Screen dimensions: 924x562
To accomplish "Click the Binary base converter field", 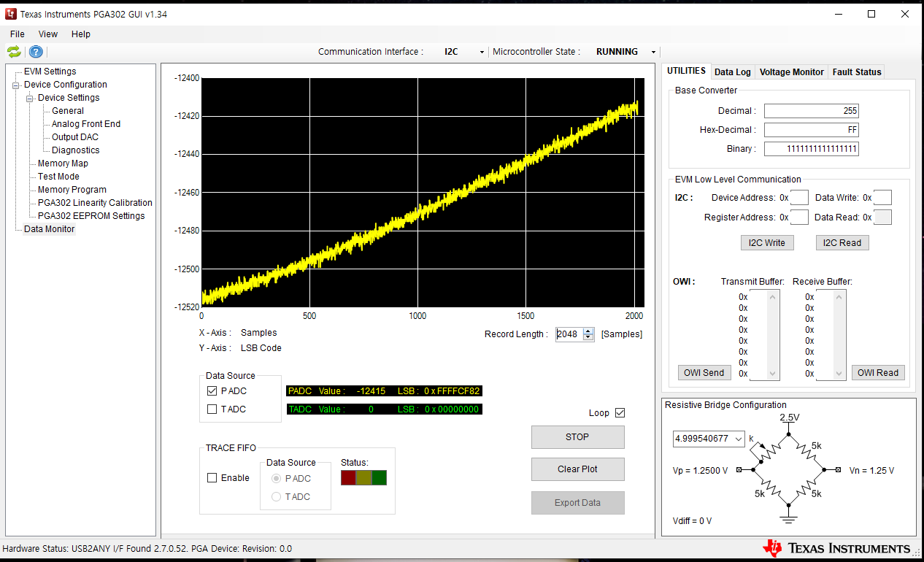I will point(812,149).
